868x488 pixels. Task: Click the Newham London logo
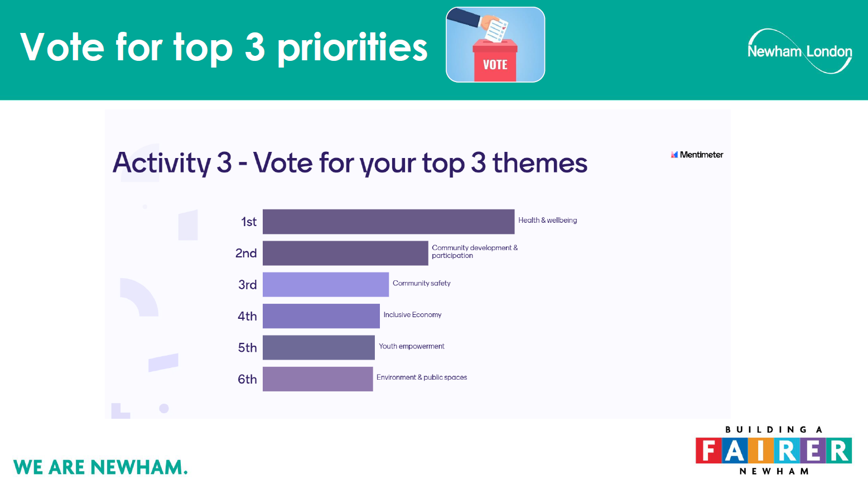(x=799, y=51)
